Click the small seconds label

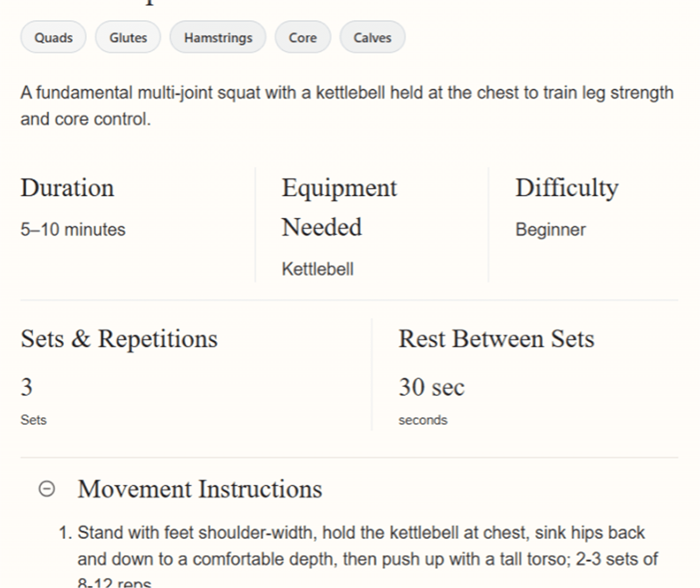click(x=423, y=420)
